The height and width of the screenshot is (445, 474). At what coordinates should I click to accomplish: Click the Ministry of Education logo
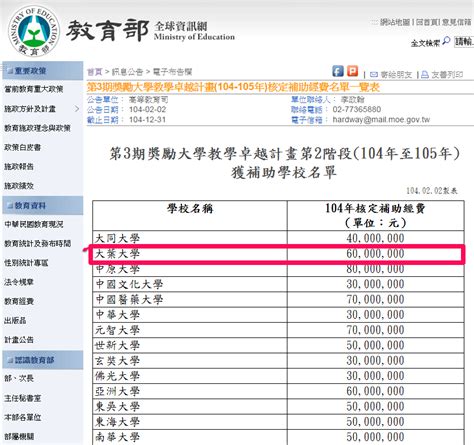click(34, 31)
